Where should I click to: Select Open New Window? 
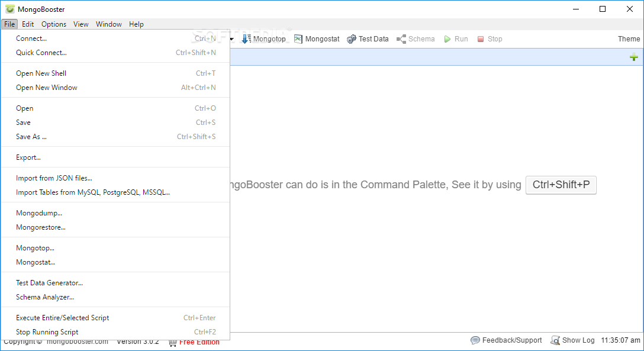pos(115,88)
